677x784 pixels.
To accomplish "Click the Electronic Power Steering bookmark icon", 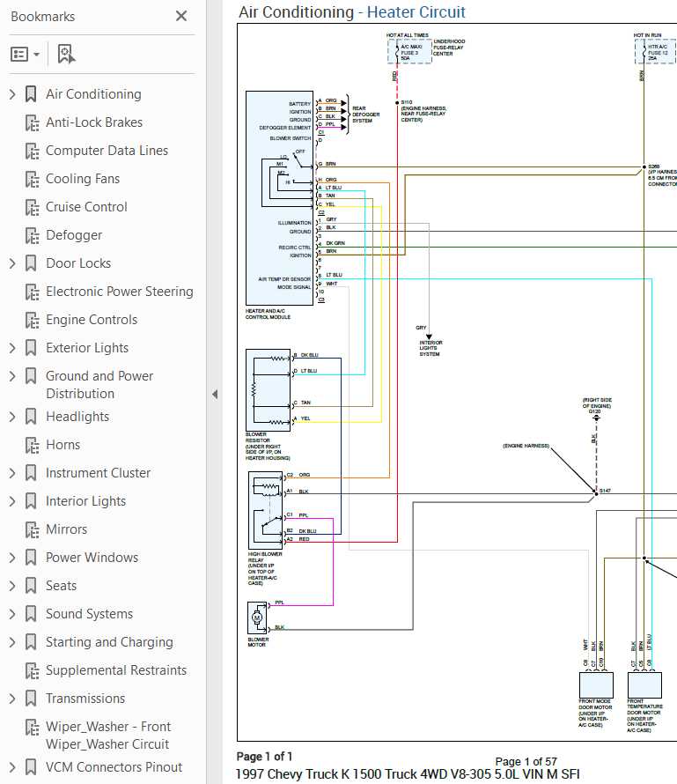I will pyautogui.click(x=32, y=292).
